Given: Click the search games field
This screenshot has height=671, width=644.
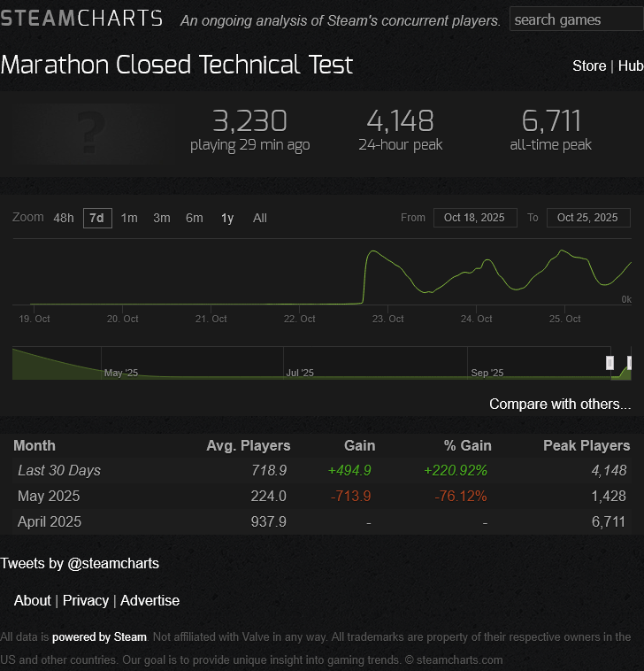Looking at the screenshot, I should [577, 19].
